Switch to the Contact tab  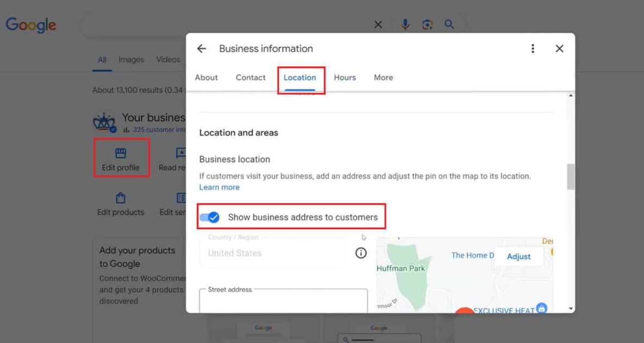pos(251,77)
